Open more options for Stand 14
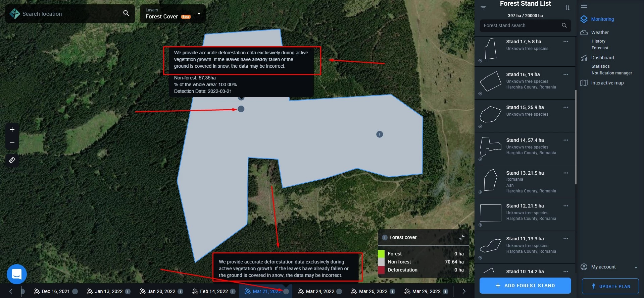644x298 pixels. (566, 140)
